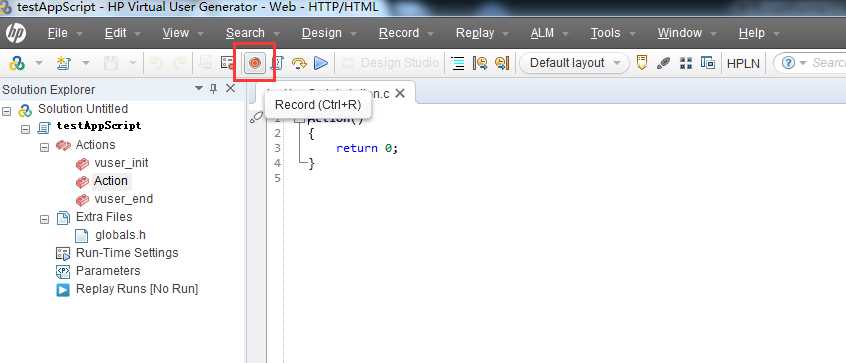Click the overlapping windows toolbar icon
The width and height of the screenshot is (846, 363).
[x=707, y=63]
